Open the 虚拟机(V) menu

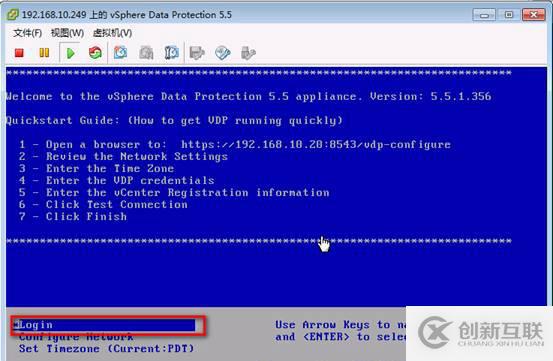(x=113, y=33)
